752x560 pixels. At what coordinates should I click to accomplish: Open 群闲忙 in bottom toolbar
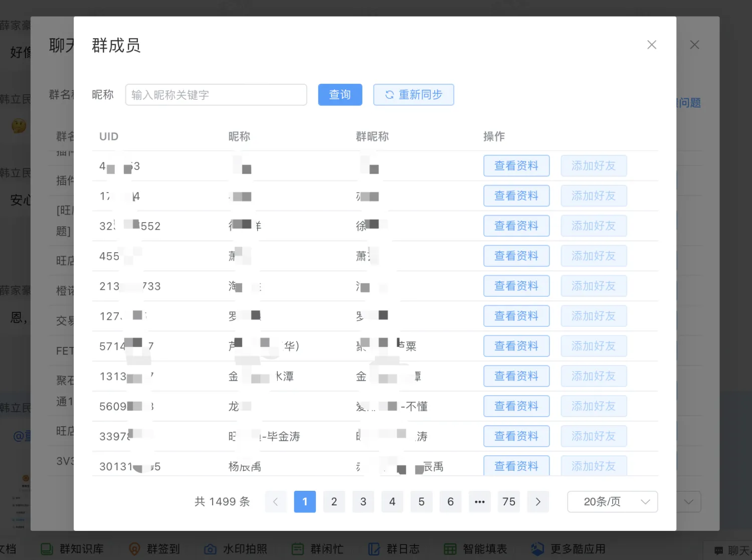(x=317, y=549)
